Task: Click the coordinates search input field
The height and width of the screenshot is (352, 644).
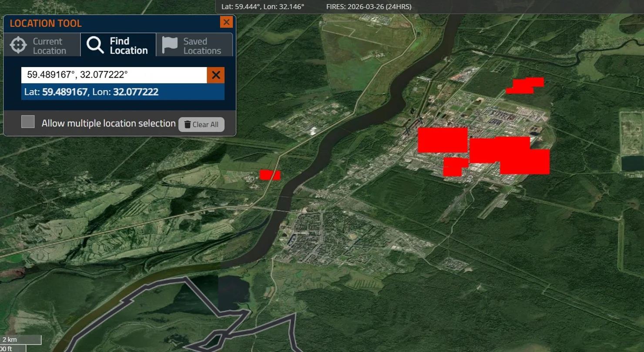Action: 114,75
